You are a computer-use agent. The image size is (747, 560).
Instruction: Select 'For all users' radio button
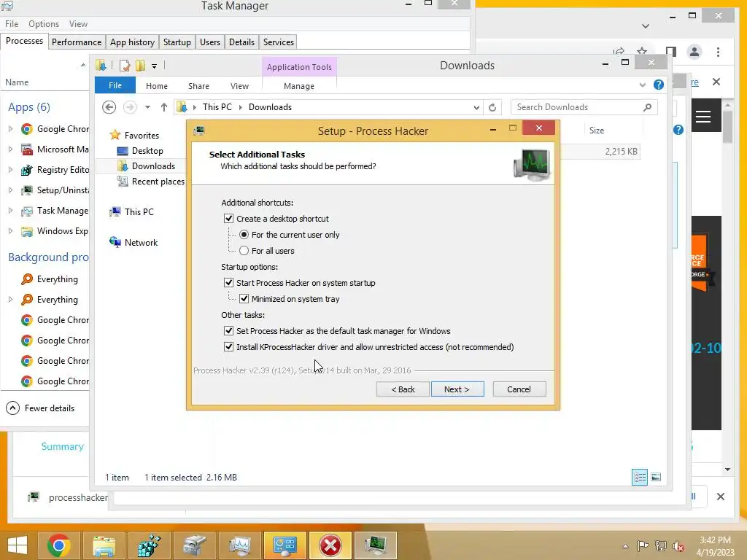click(244, 251)
